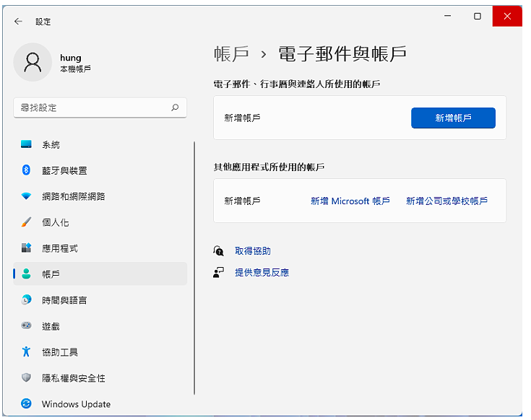Go to 網路和網際網路 settings
531x420 pixels.
pyautogui.click(x=100, y=196)
